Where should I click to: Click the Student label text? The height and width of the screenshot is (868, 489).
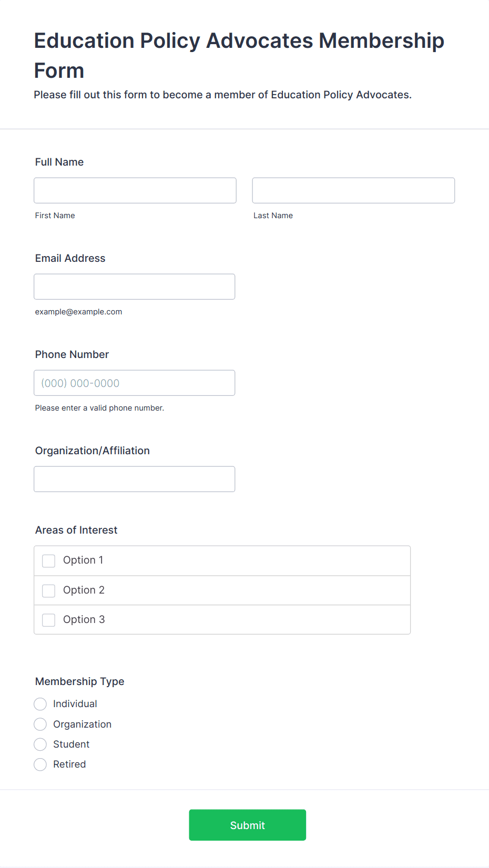click(x=72, y=744)
